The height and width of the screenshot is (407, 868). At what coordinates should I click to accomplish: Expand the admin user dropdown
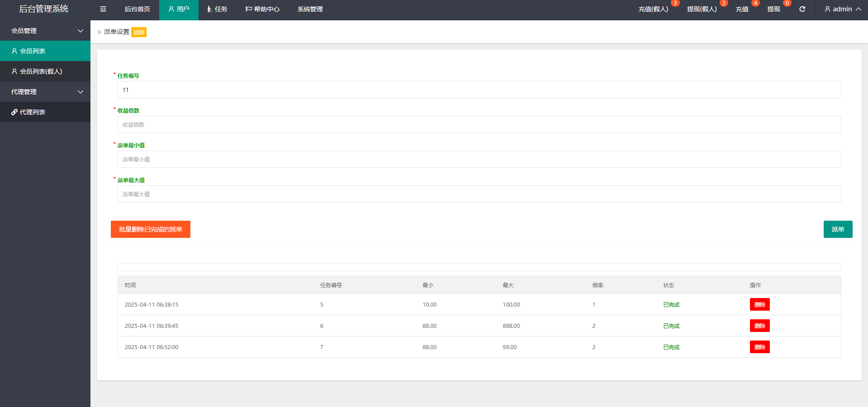click(842, 9)
